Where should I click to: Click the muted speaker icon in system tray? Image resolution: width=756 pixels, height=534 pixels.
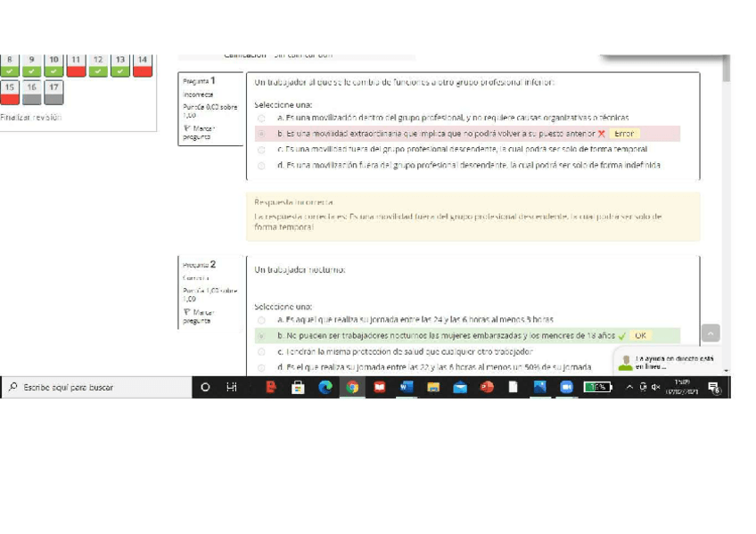pos(655,387)
